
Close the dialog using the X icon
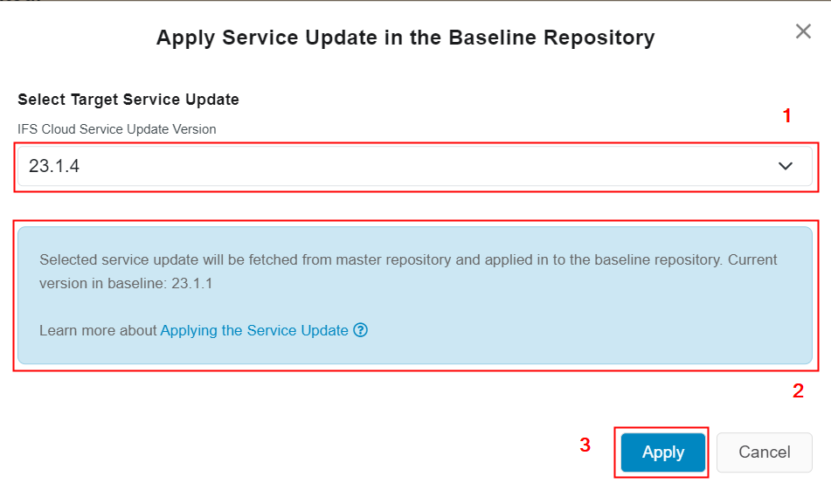coord(803,31)
